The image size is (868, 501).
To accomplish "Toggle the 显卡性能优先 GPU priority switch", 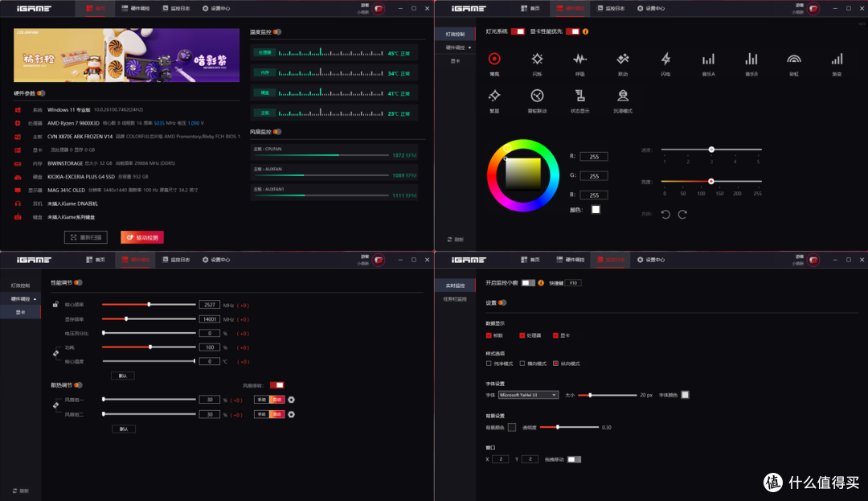I will click(x=572, y=31).
